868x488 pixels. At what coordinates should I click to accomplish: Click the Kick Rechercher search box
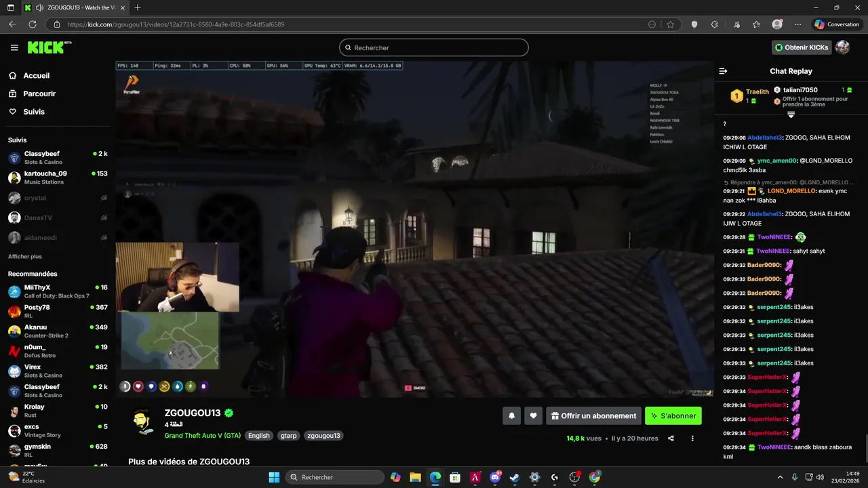point(434,47)
